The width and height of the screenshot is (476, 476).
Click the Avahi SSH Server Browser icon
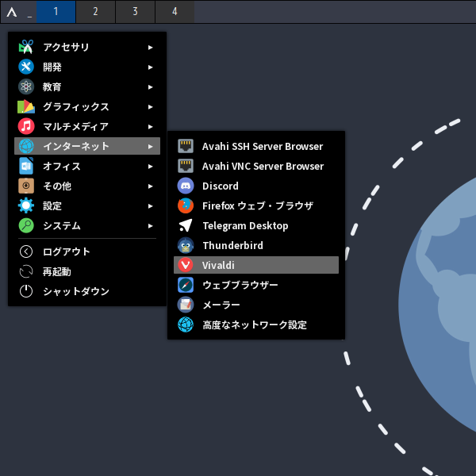tap(186, 146)
